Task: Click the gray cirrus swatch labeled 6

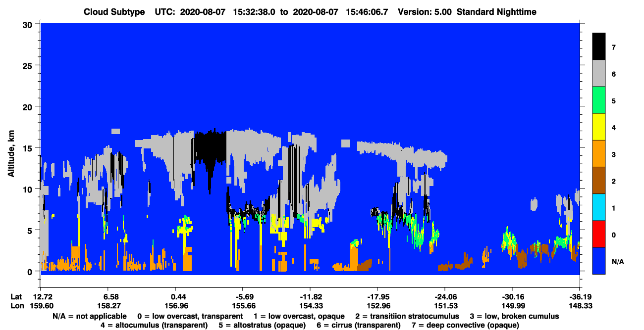Action: pos(599,74)
